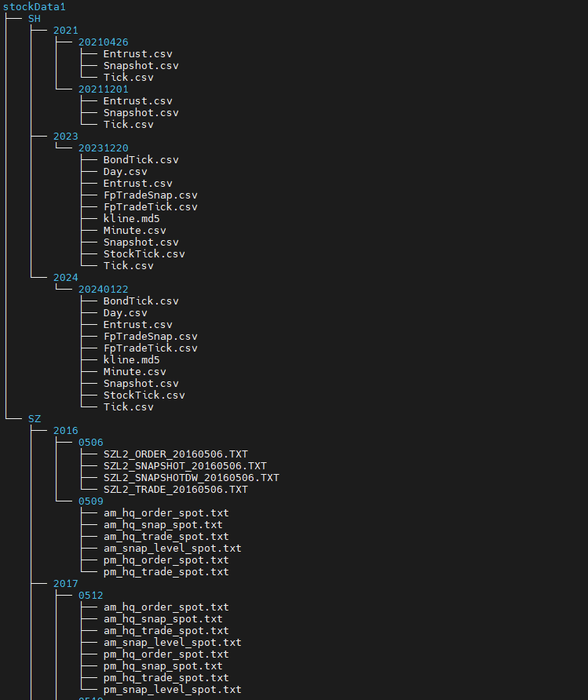Open the 20210426 date folder
The height and width of the screenshot is (700, 588).
pyautogui.click(x=103, y=42)
